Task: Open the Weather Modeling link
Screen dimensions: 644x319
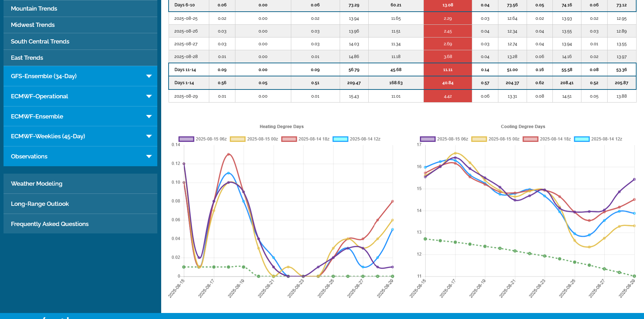Action: (36, 184)
